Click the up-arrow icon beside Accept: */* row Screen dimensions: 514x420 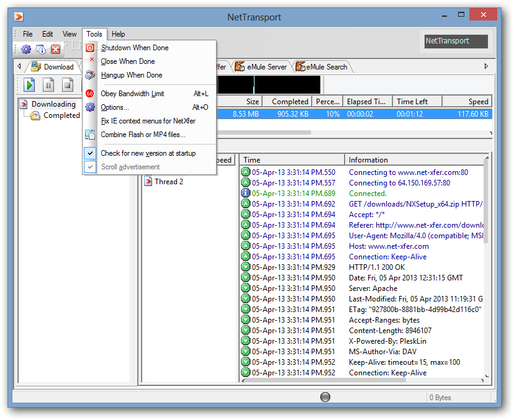tap(246, 214)
